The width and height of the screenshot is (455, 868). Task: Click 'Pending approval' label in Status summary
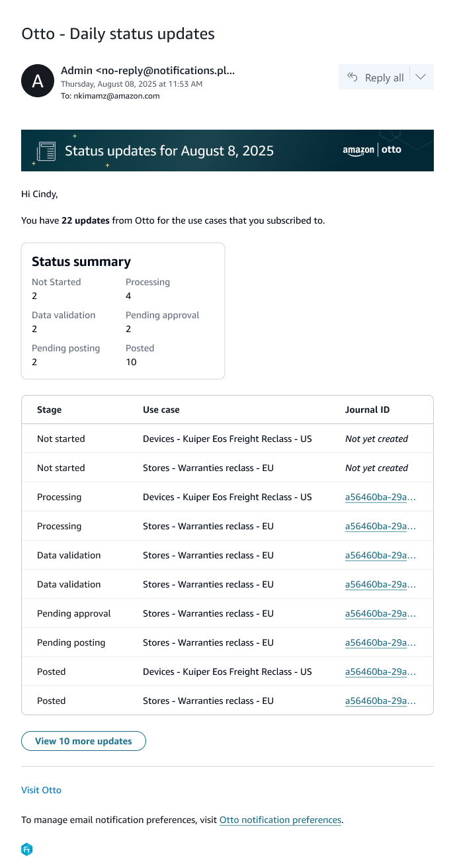click(x=162, y=315)
